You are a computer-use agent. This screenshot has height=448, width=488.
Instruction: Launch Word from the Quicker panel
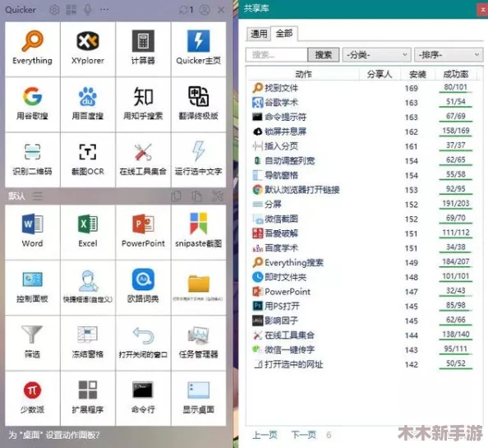click(32, 232)
